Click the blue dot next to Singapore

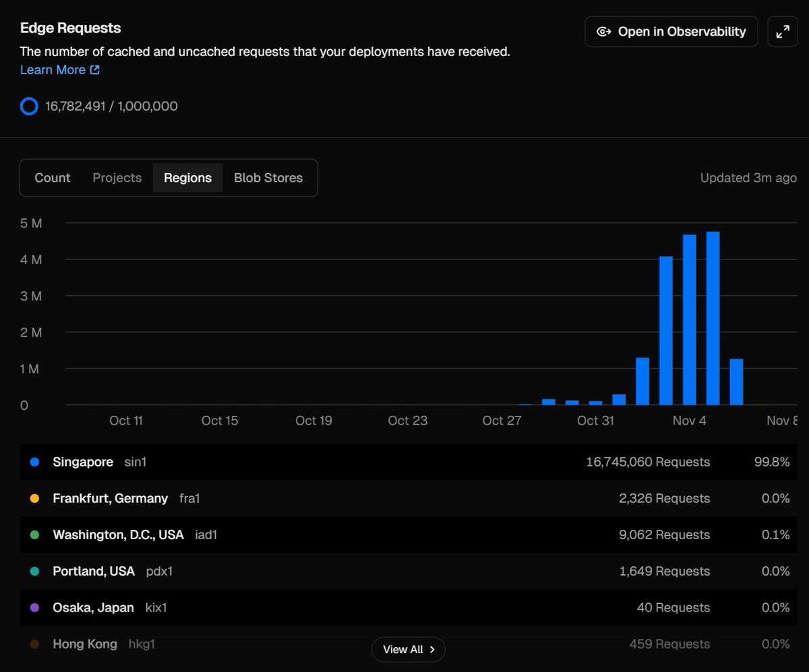point(35,462)
